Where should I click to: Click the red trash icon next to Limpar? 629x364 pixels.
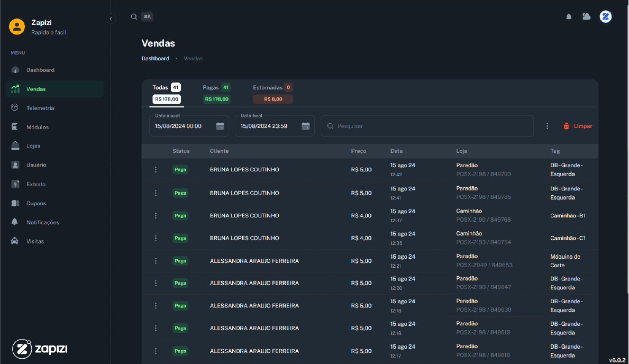coord(567,126)
